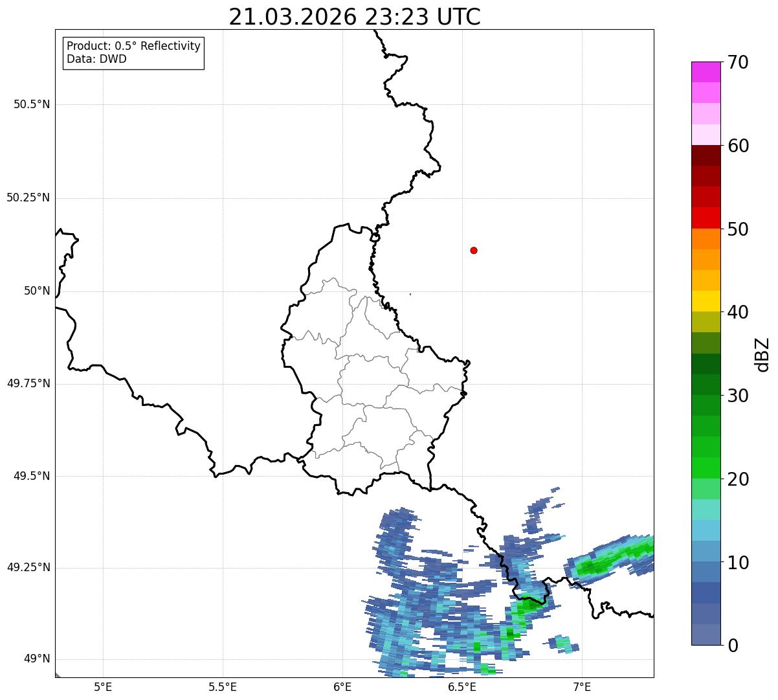This screenshot has height=700, width=778.
Task: Click the 49°N latitude label
Action: pyautogui.click(x=37, y=659)
